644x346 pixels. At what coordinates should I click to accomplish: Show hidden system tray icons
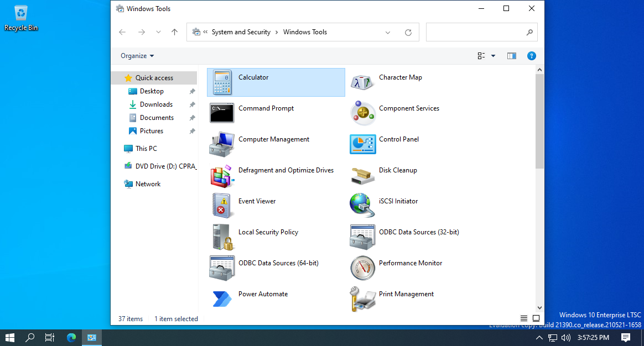tap(539, 338)
